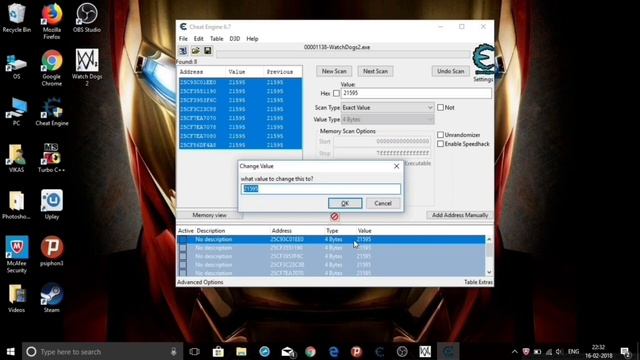640x360 pixels.
Task: Open the PC desktop icon
Action: 16,111
